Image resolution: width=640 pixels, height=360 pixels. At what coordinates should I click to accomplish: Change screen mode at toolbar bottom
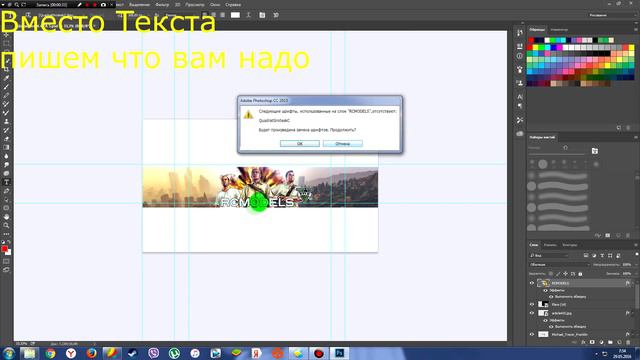click(6, 270)
